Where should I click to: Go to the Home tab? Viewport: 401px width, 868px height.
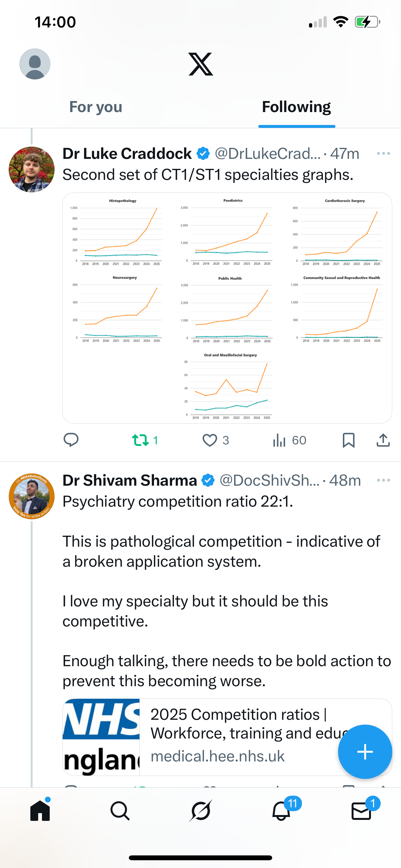tap(40, 811)
